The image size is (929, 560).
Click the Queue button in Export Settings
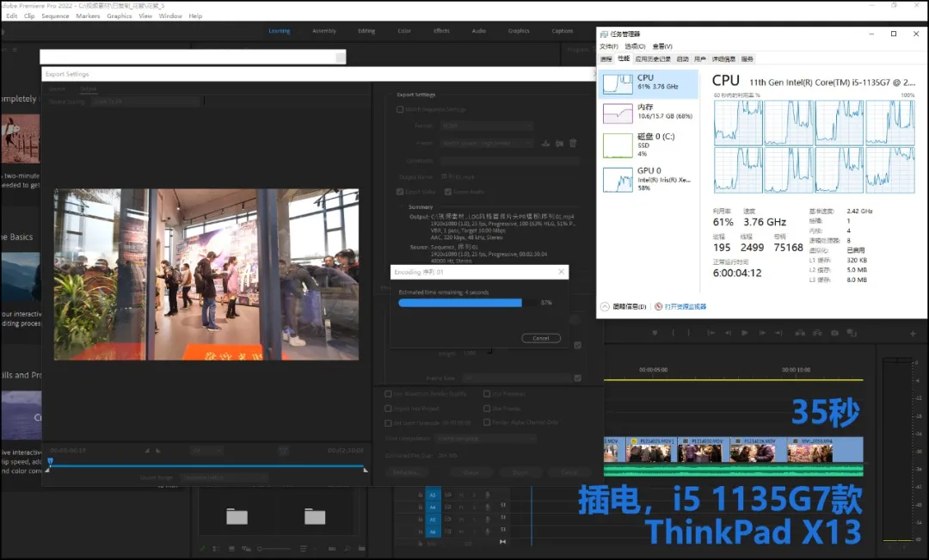[471, 472]
